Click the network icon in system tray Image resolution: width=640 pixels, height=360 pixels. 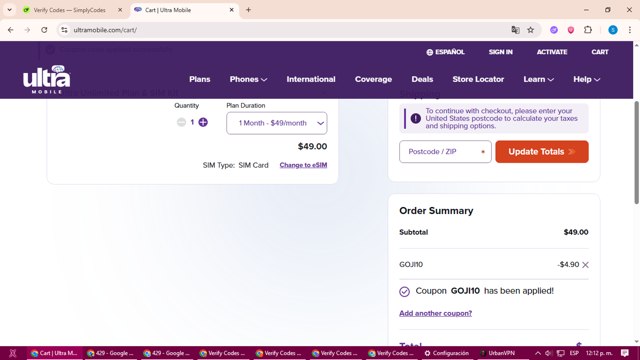coord(560,353)
